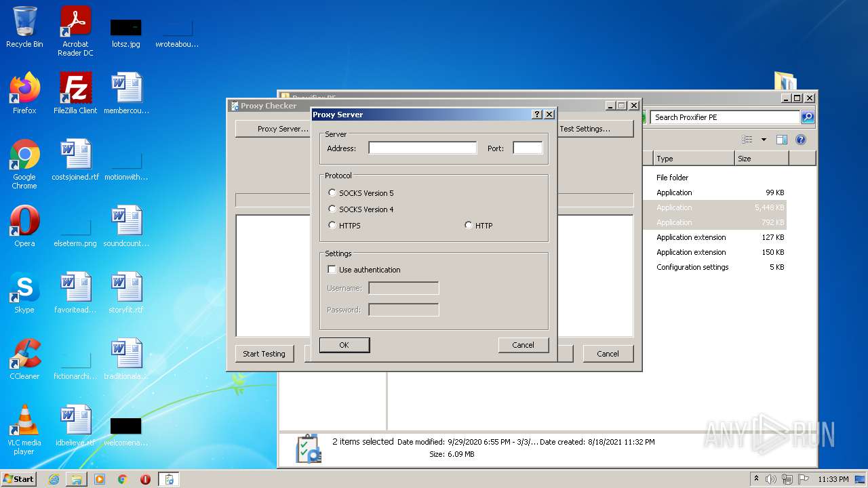Select the soundcount... document icon

point(126,226)
